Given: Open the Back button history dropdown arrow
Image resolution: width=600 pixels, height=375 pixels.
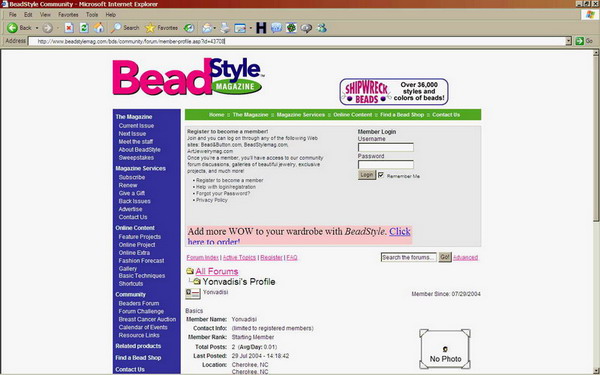Looking at the screenshot, I should 37,28.
